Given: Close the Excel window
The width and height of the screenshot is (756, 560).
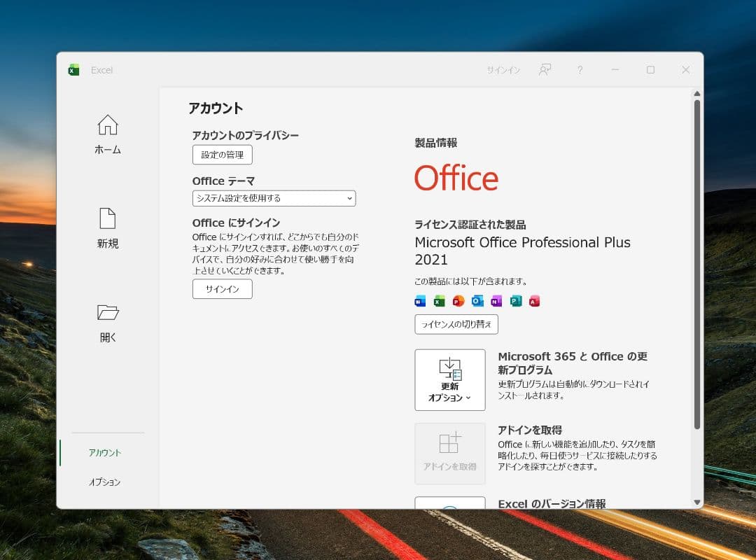Looking at the screenshot, I should [x=685, y=70].
